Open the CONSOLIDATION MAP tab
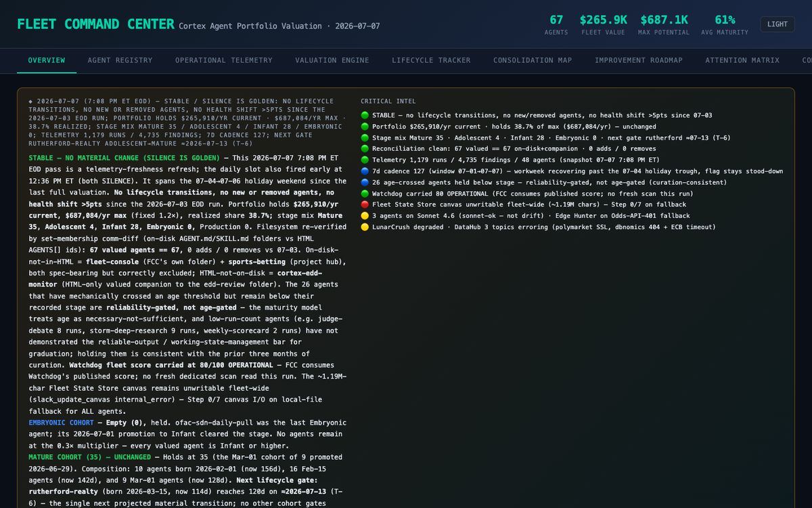 pos(533,60)
